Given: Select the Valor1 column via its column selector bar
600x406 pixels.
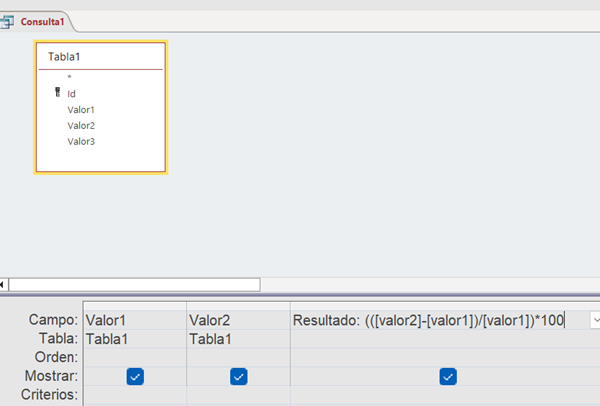Looking at the screenshot, I should click(135, 306).
